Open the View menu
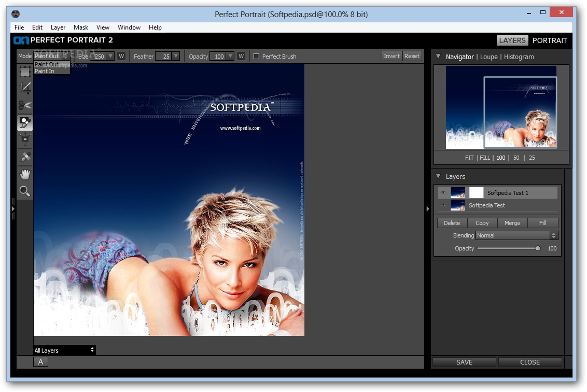Screen dimensions: 587x392 (103, 27)
